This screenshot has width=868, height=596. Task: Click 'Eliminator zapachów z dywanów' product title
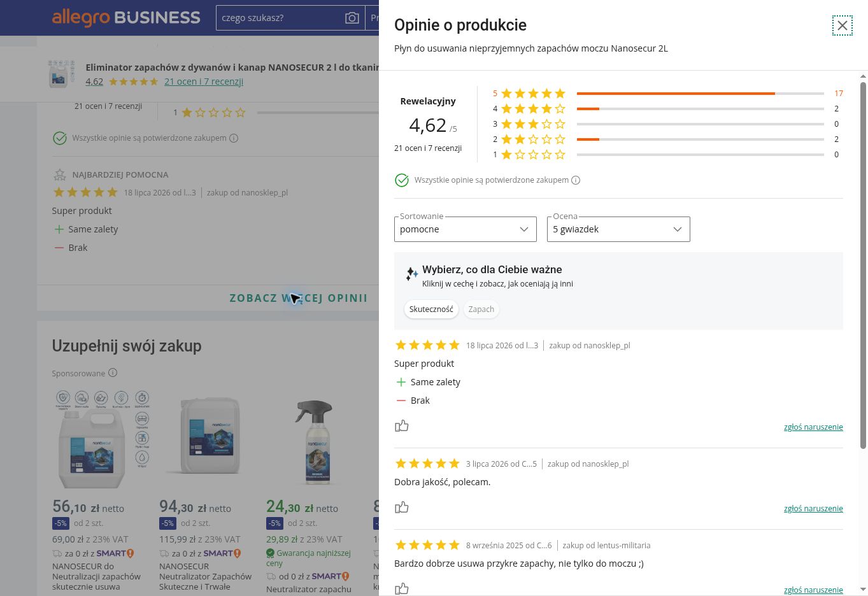232,67
